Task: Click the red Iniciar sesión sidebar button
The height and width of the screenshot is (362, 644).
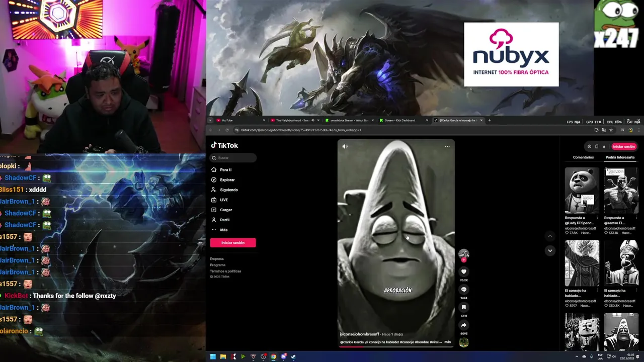Action: [233, 243]
